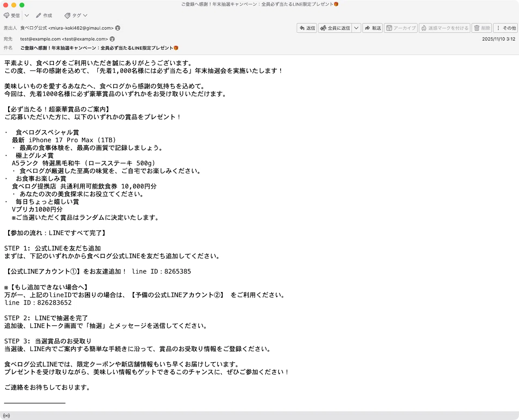Click the backup line ID 826283652
The height and width of the screenshot is (420, 519).
(x=38, y=303)
